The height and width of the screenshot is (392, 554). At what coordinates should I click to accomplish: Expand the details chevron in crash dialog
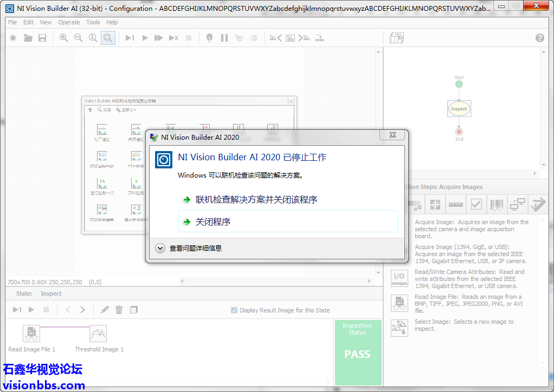tap(160, 248)
